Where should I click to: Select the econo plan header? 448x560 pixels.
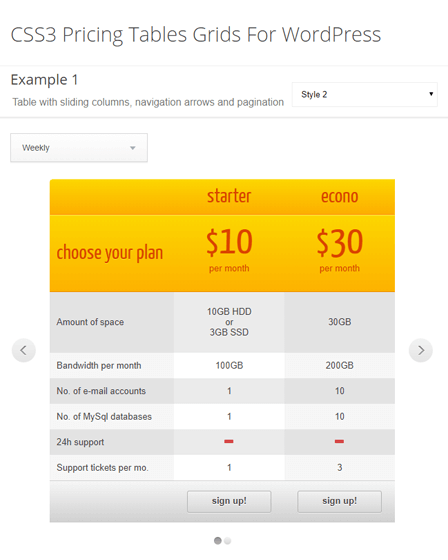339,196
